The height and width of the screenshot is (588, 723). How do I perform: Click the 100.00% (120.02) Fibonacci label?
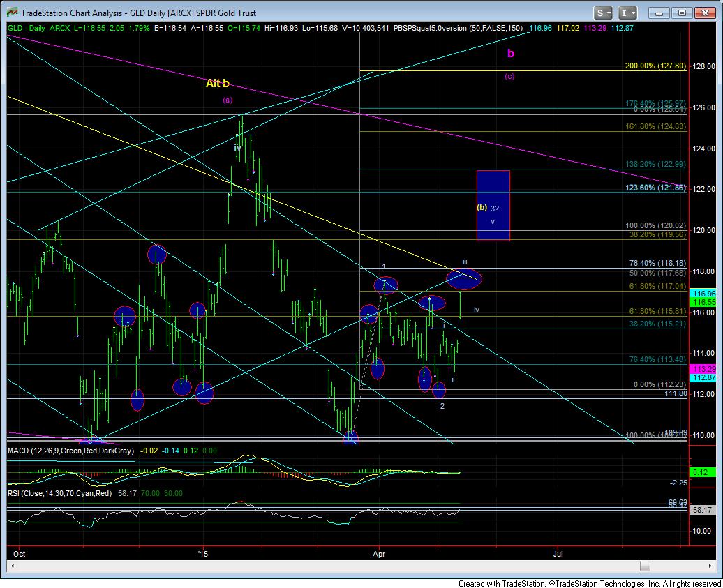[655, 225]
